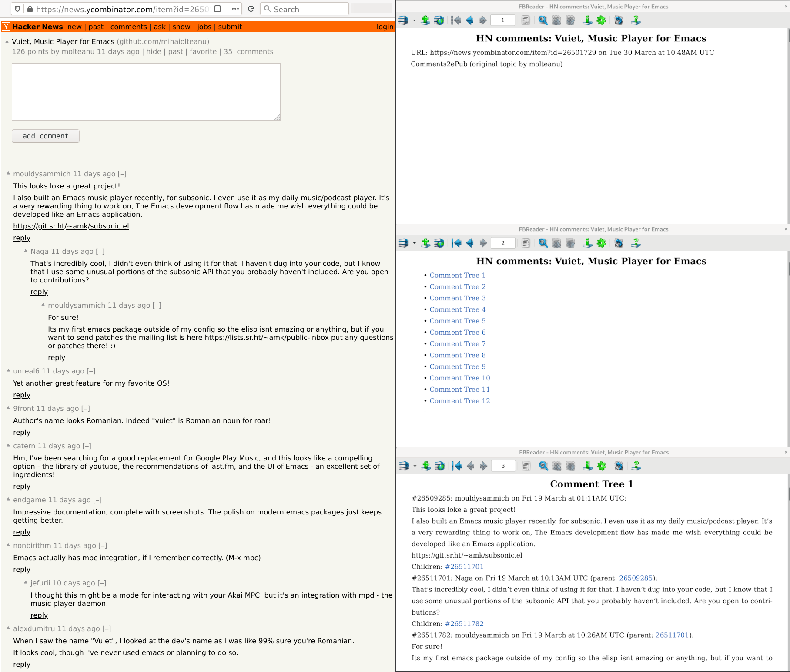Open the 'past' link in Hacker News header

tap(96, 27)
